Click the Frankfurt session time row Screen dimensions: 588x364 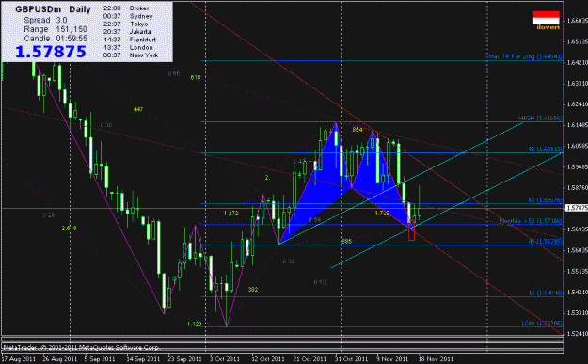pyautogui.click(x=130, y=40)
